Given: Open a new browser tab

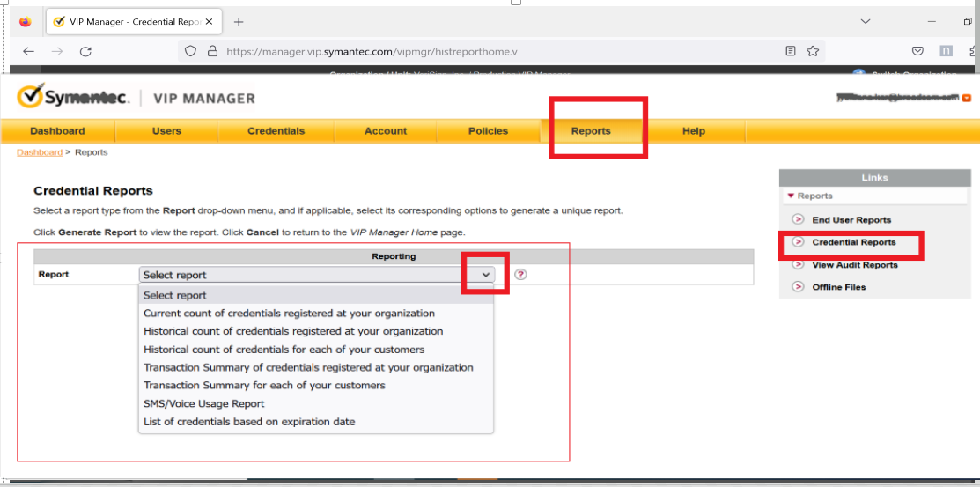Looking at the screenshot, I should coord(238,22).
